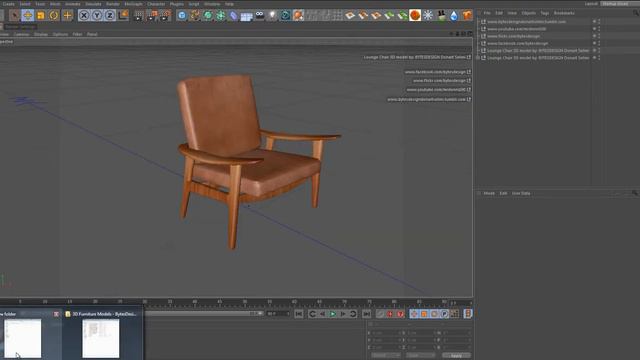Go to start of animation

pos(299,313)
